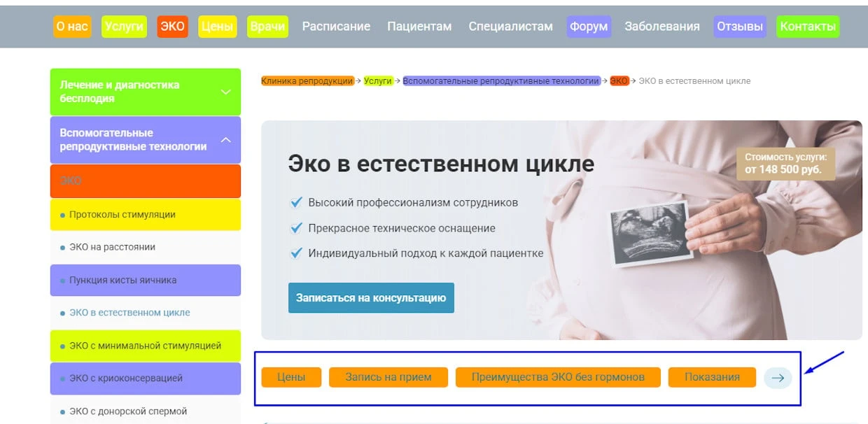Screen dimensions: 868x424
Task: Click the Стоимость услуги price badge
Action: [x=785, y=164]
